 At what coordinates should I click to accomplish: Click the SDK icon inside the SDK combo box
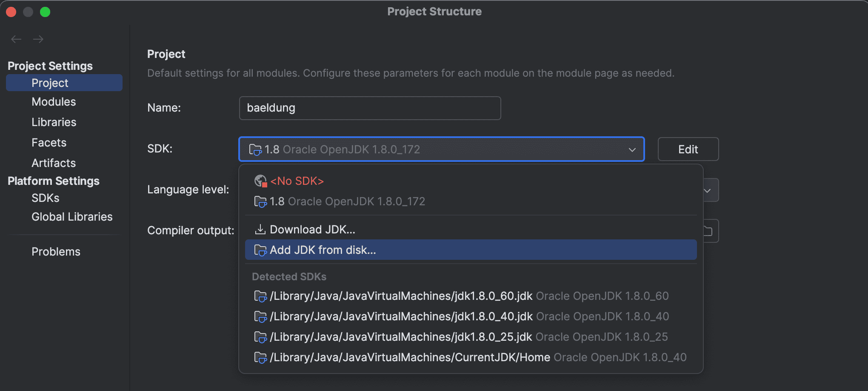coord(255,149)
